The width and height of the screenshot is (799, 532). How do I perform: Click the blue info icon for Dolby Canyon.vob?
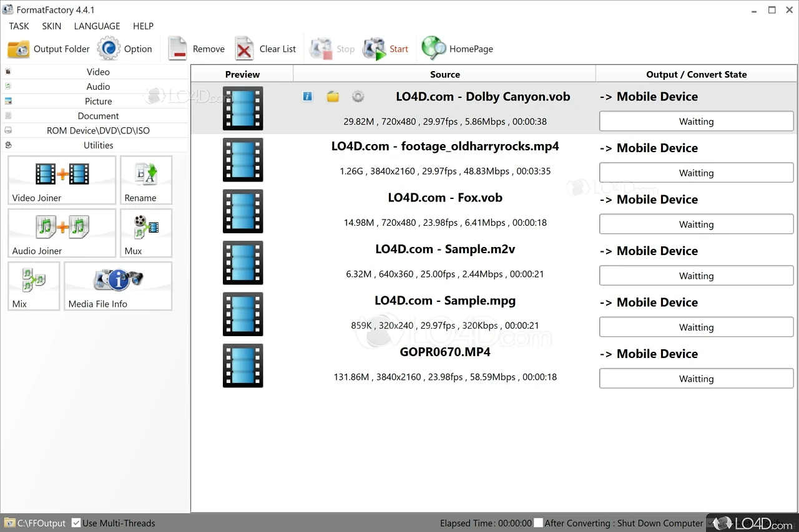[x=307, y=97]
